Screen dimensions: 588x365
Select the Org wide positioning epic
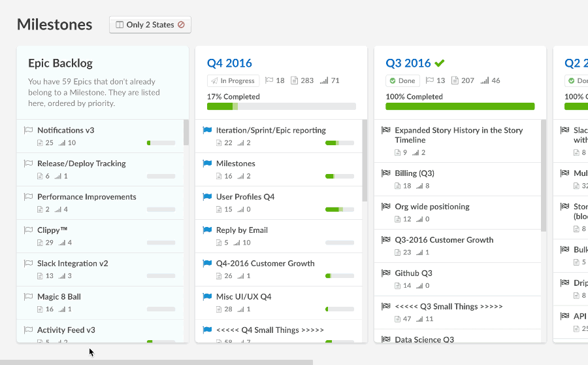click(x=432, y=207)
